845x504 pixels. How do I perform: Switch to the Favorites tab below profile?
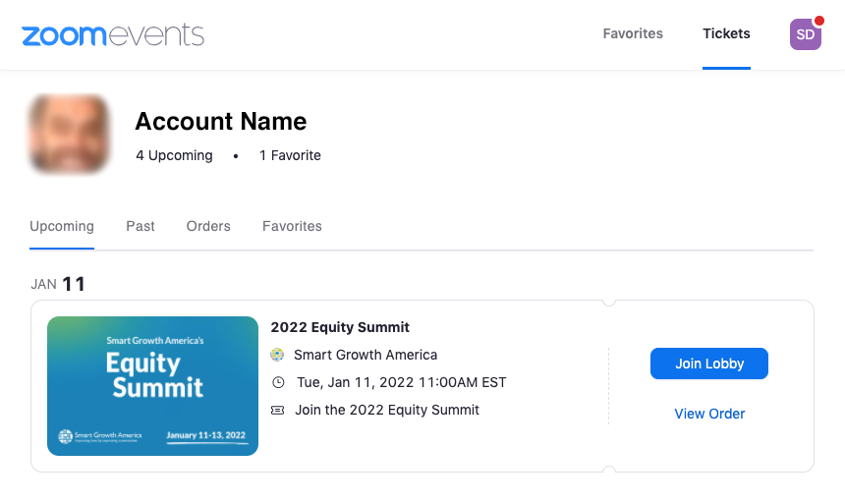pos(292,226)
